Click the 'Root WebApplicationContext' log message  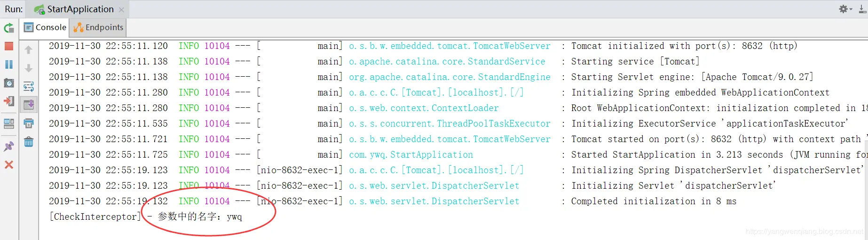coord(719,108)
